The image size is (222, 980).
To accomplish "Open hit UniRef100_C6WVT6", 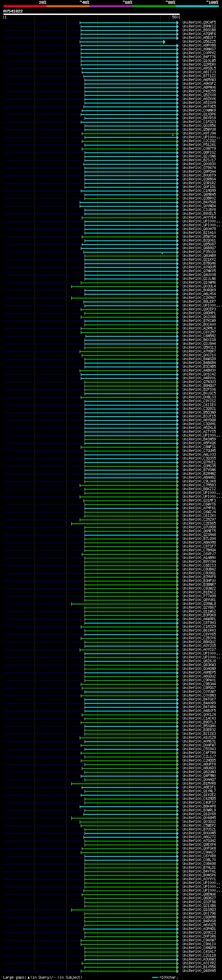I will tap(199, 504).
